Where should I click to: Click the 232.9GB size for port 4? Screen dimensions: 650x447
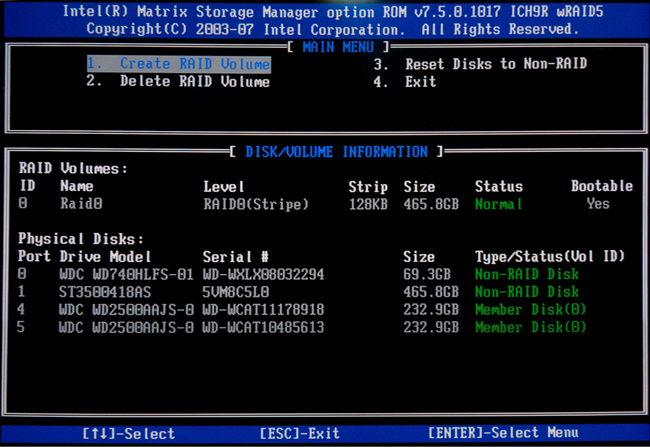pos(431,310)
